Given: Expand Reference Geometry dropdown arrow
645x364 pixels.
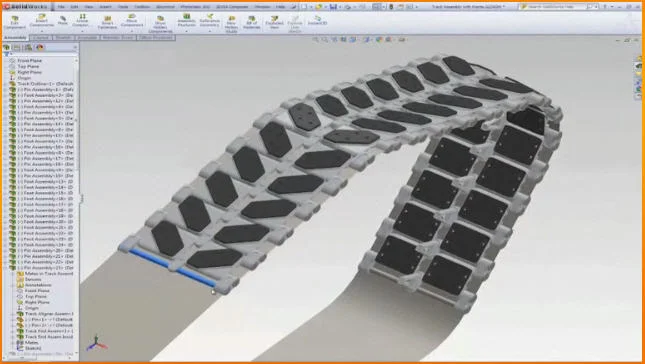Looking at the screenshot, I should [x=210, y=31].
